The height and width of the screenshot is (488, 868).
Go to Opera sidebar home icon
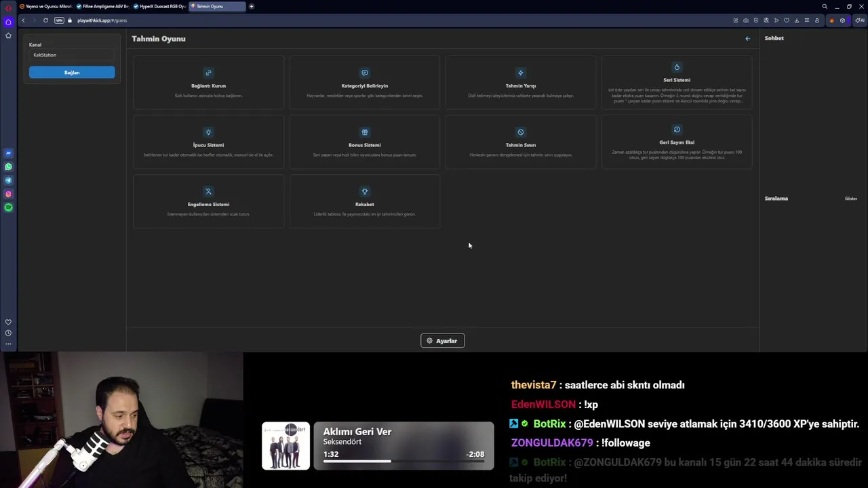click(8, 22)
